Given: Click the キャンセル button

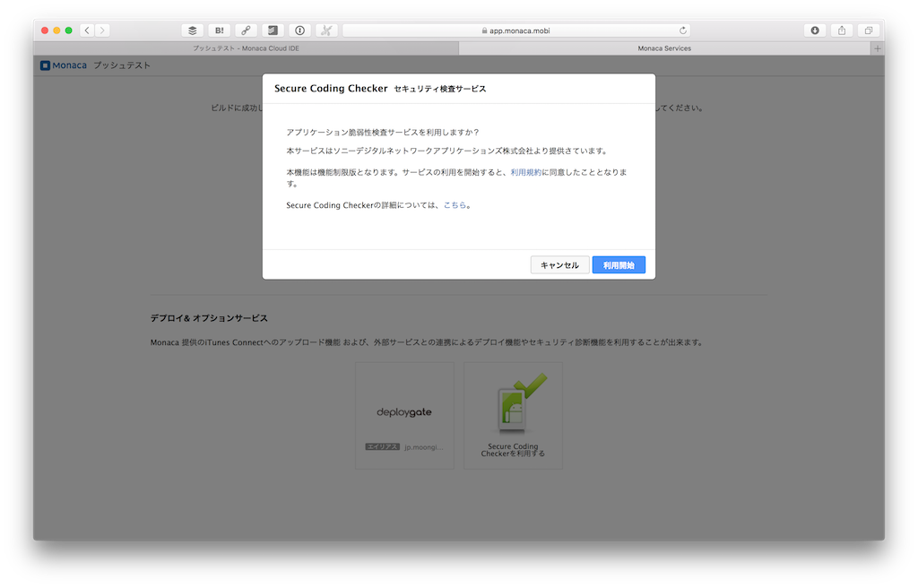Looking at the screenshot, I should point(559,265).
